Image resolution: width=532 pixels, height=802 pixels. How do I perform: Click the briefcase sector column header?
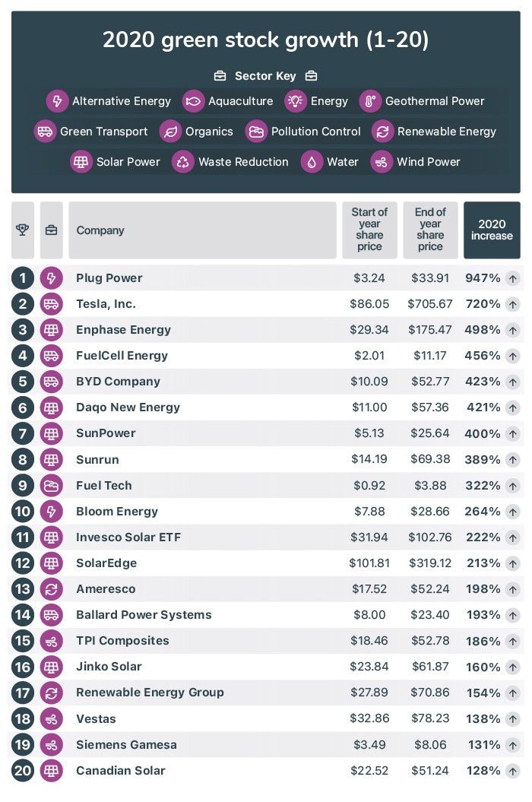coord(51,230)
